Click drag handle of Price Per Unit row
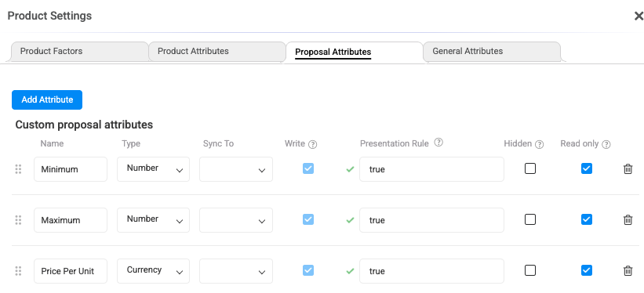Image resolution: width=644 pixels, height=293 pixels. (x=18, y=271)
